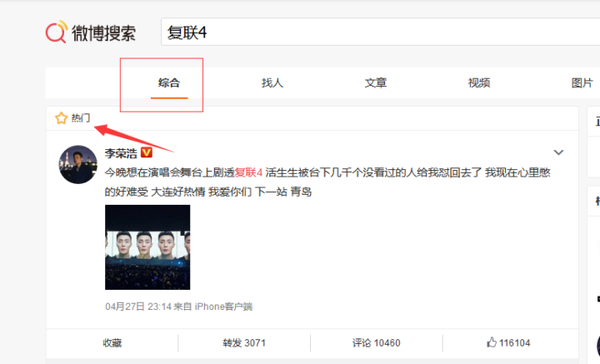Open the 图片 tab
This screenshot has height=364, width=600.
[582, 83]
